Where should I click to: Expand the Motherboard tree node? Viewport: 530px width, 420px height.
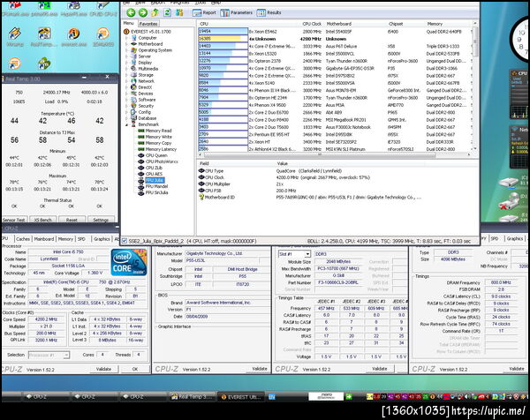(127, 44)
